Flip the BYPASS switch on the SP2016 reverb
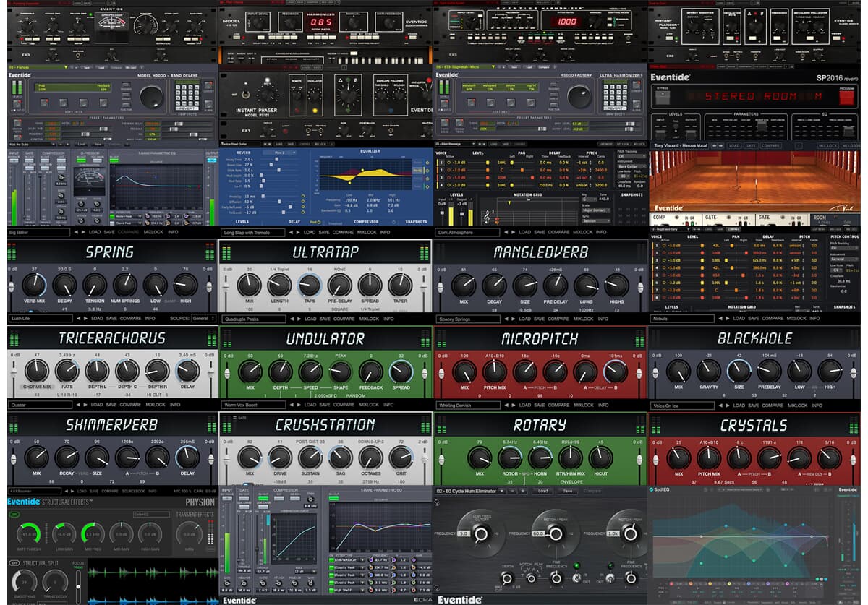Screen dimensions: 868x605 [x=663, y=94]
